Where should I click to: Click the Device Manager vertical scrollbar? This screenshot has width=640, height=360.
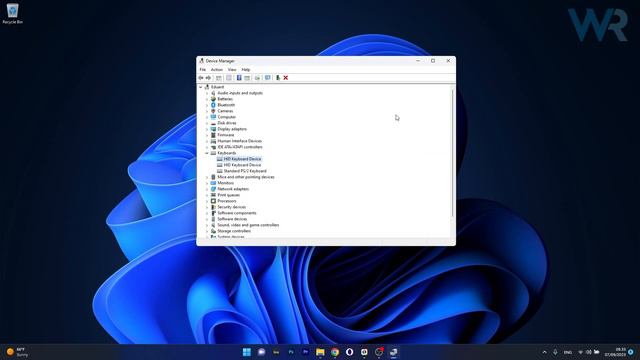click(452, 153)
